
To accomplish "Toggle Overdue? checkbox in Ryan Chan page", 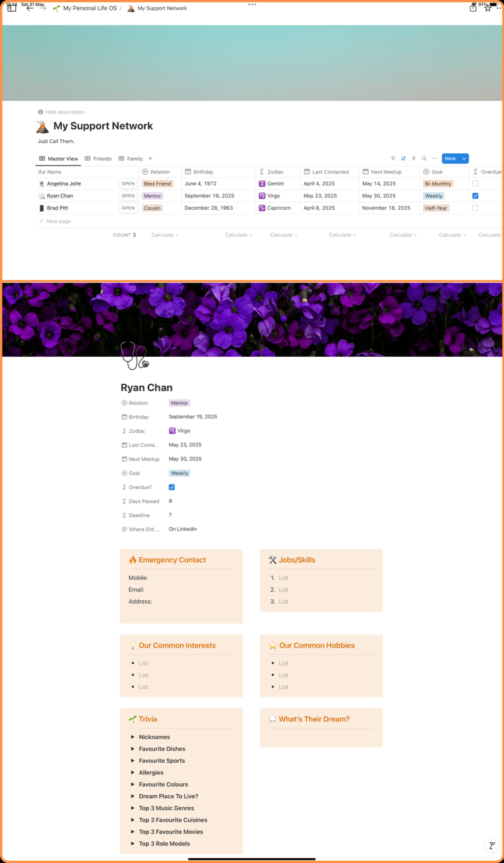I will click(172, 487).
